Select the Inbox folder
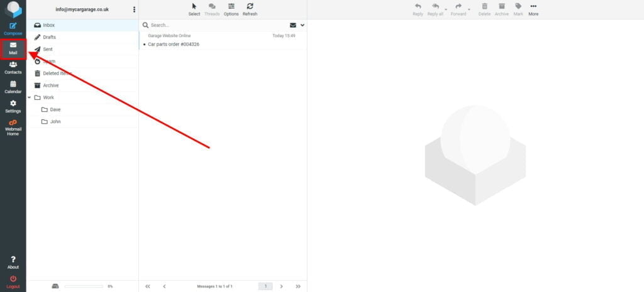Screen dimensions: 644x292 [82, 25]
